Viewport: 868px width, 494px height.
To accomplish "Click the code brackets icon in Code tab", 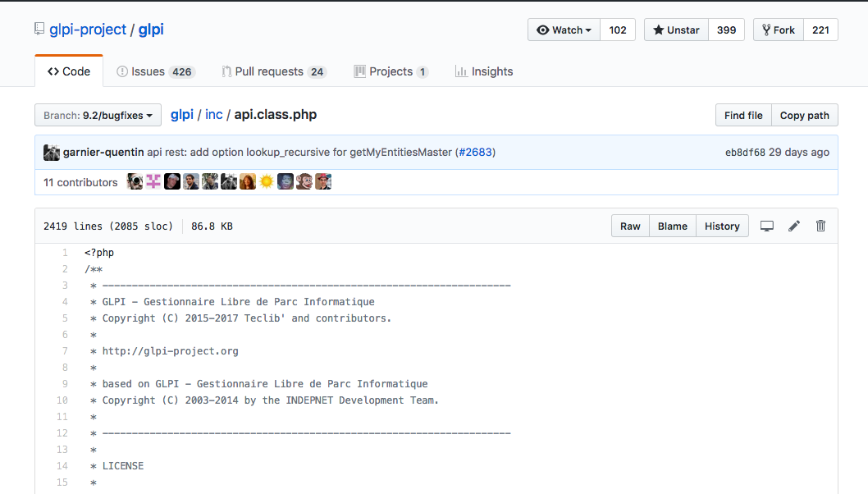I will click(x=53, y=71).
